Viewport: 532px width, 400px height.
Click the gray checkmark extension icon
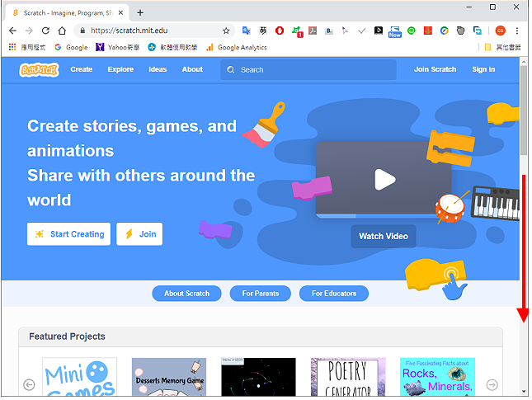click(362, 31)
